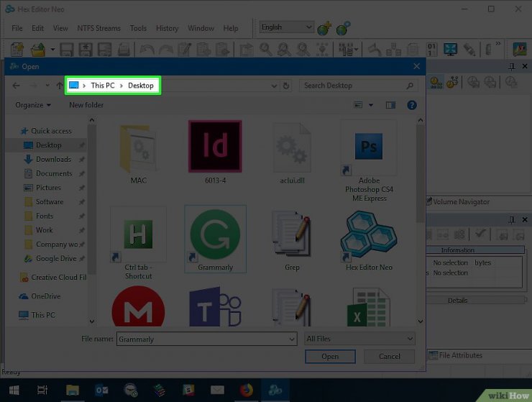This screenshot has height=402, width=532.
Task: Open the NTFS Streams menu
Action: click(98, 28)
